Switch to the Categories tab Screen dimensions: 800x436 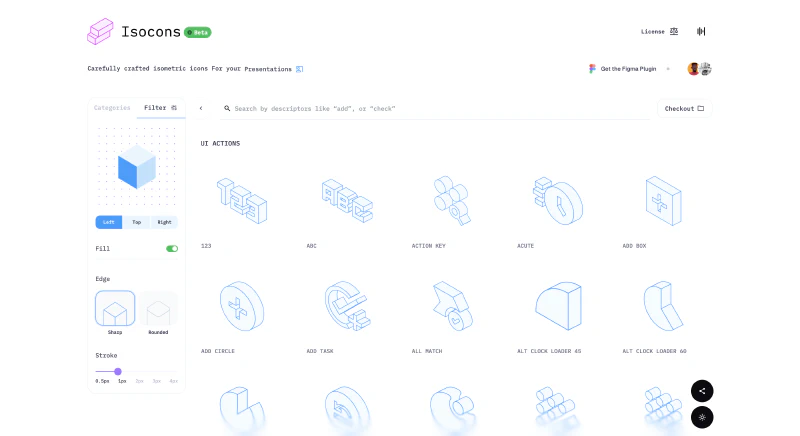(x=112, y=107)
